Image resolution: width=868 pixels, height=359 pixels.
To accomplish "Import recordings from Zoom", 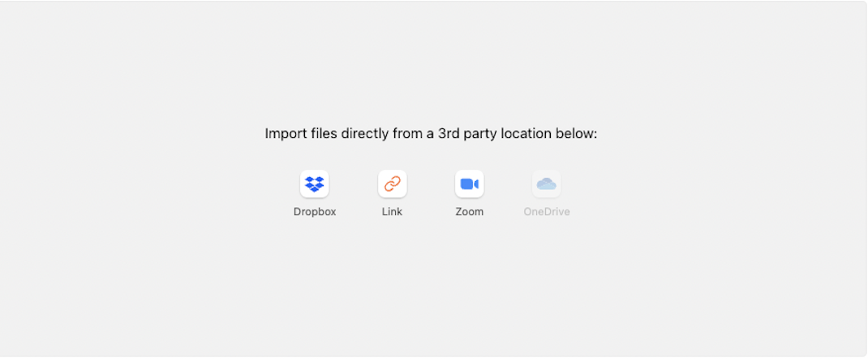I will pyautogui.click(x=470, y=184).
